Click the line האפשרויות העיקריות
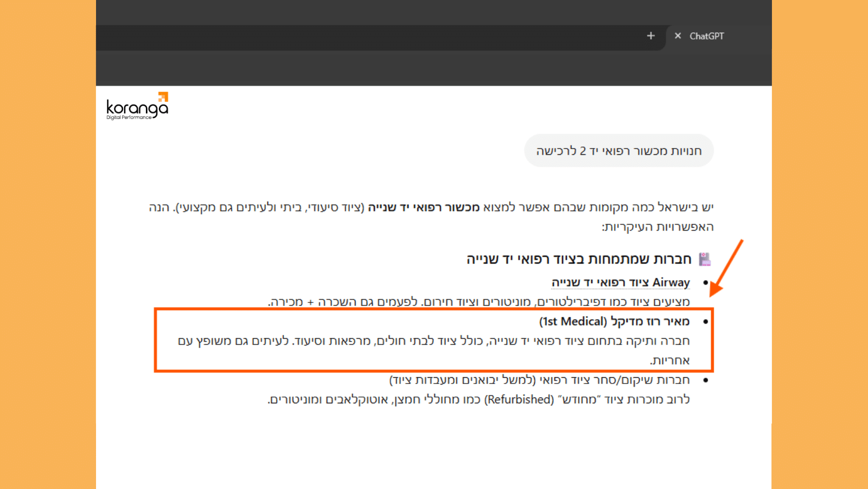Image resolution: width=868 pixels, height=489 pixels. 657,227
